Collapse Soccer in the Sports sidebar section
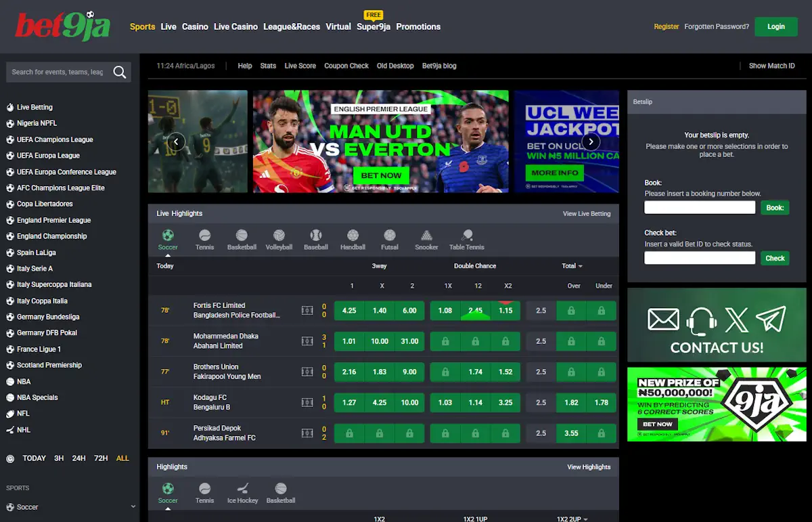Viewport: 812px width, 522px height. [133, 506]
